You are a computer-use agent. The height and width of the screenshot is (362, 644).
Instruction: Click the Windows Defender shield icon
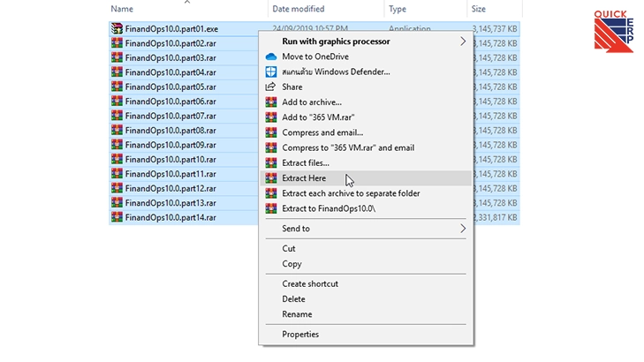coord(271,72)
